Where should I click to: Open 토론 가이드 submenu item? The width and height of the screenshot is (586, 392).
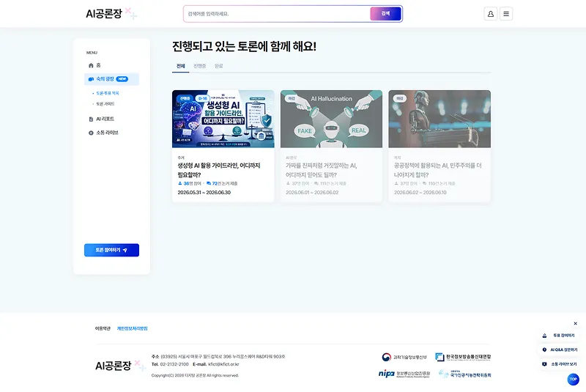(105, 104)
